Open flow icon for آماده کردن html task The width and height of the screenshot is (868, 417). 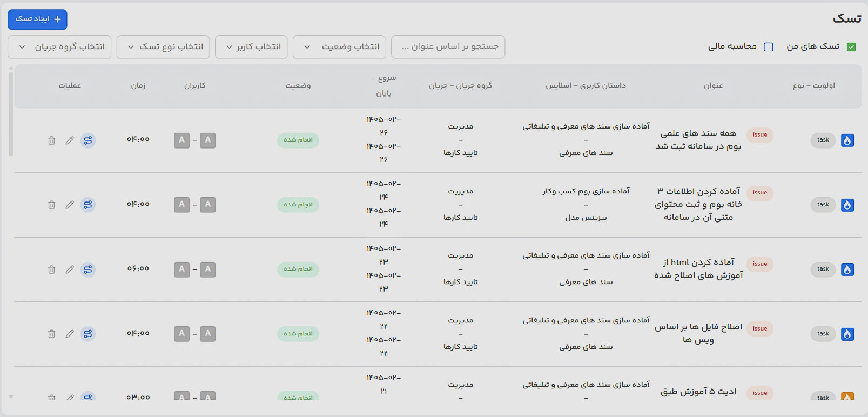click(x=88, y=269)
